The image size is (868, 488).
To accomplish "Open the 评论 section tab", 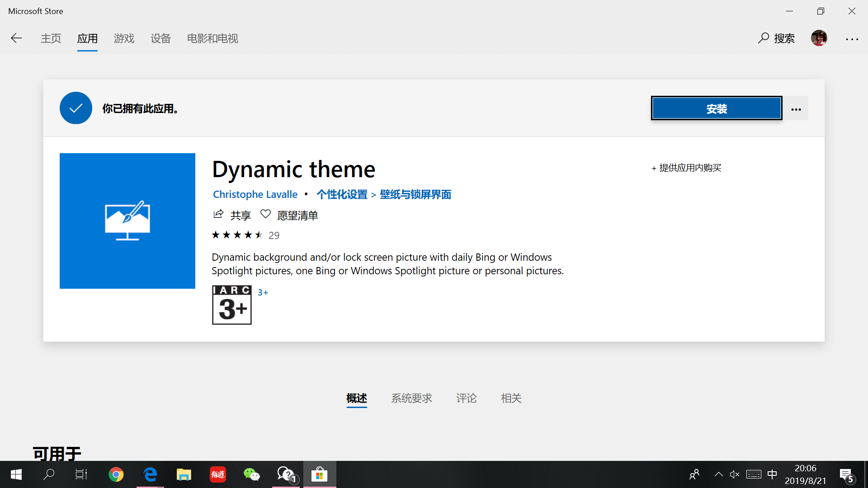I will click(x=467, y=398).
